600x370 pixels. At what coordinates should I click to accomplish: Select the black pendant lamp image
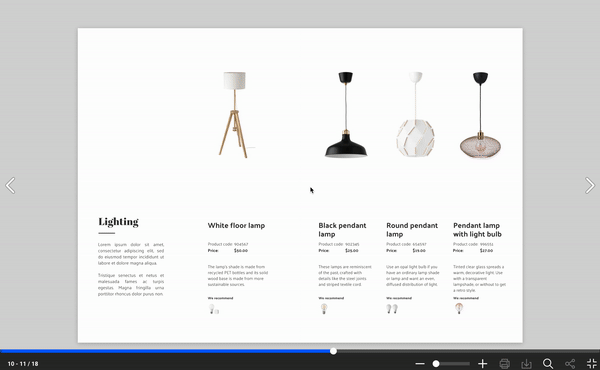(346, 115)
